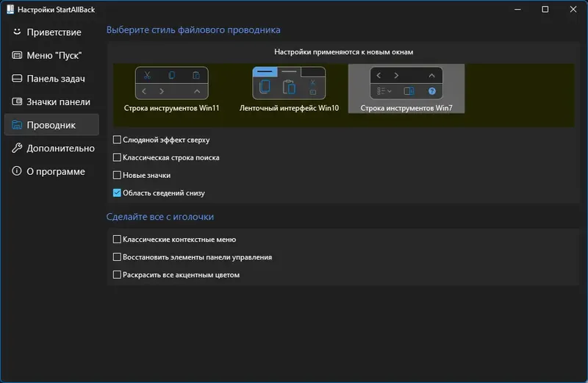This screenshot has height=383, width=588.
Task: Click the help question icon in Win7 preview
Action: 432,91
